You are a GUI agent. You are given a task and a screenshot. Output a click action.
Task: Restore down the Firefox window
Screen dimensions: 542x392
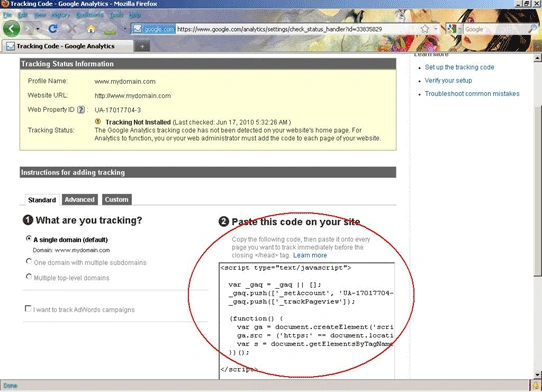pos(526,4)
